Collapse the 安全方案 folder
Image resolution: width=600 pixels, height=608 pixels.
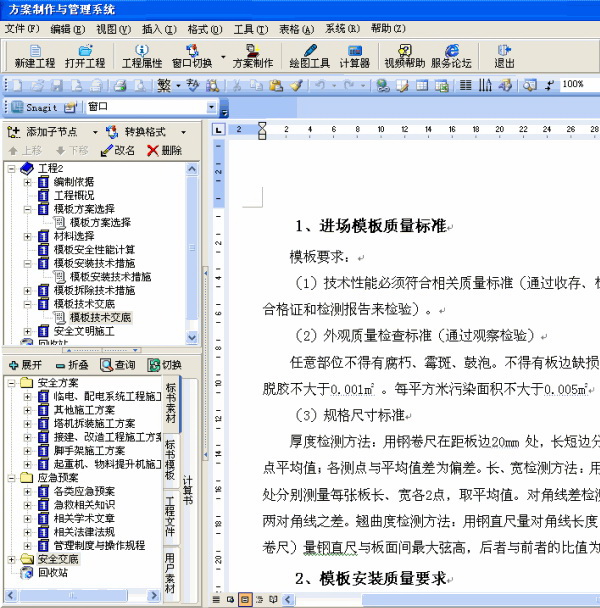[12, 383]
